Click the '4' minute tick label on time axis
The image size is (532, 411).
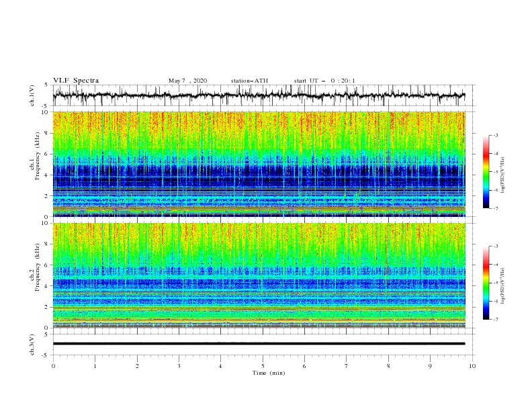click(x=220, y=366)
